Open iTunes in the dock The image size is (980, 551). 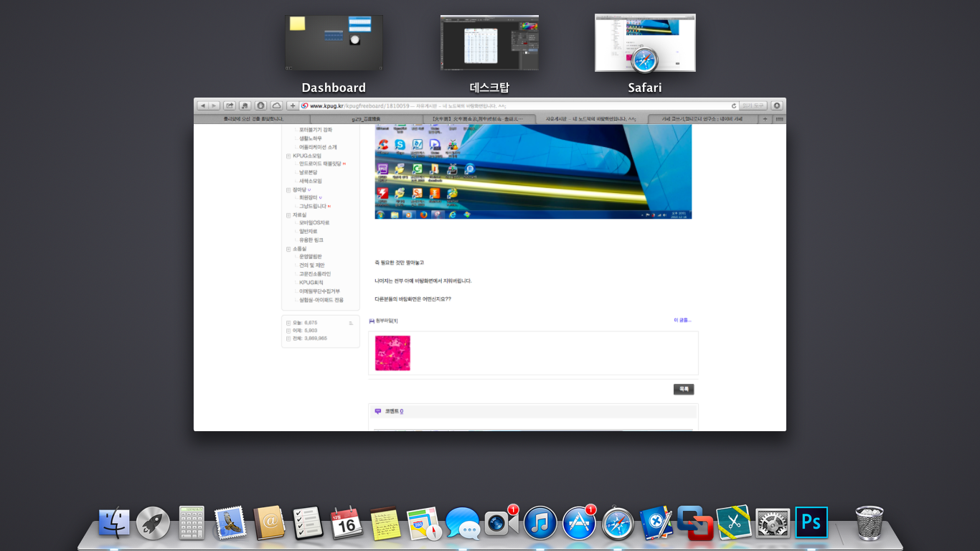click(x=540, y=523)
